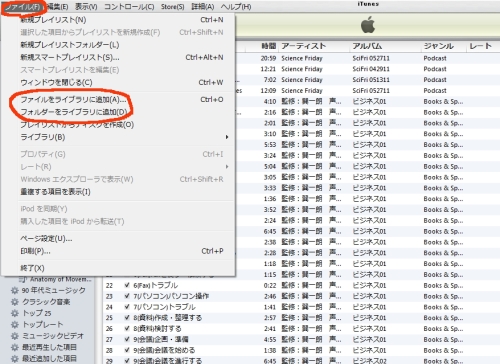Uncheck the 9(会議)会議を進行する track checkbox
Screen dimensions: 500x364
pyautogui.click(x=127, y=361)
